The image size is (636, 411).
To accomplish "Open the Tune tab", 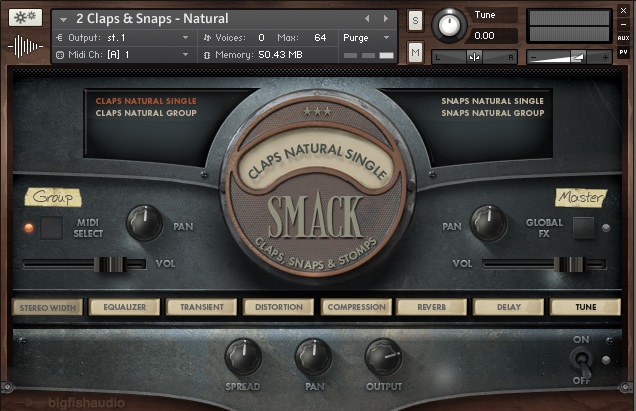I will [x=585, y=307].
